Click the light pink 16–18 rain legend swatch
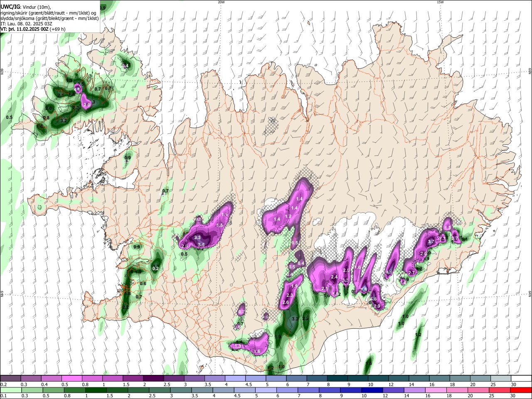This screenshot has height=399, width=532. pos(436,390)
